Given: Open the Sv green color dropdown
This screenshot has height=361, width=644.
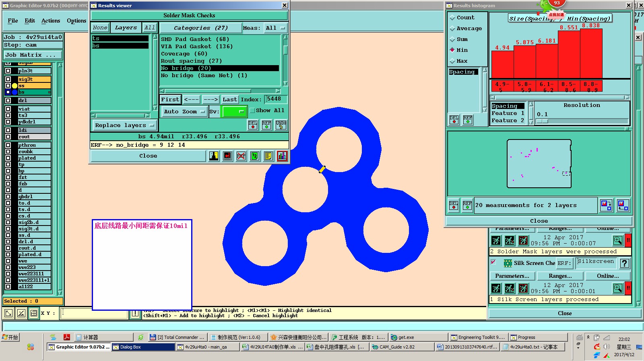Looking at the screenshot, I should [235, 112].
